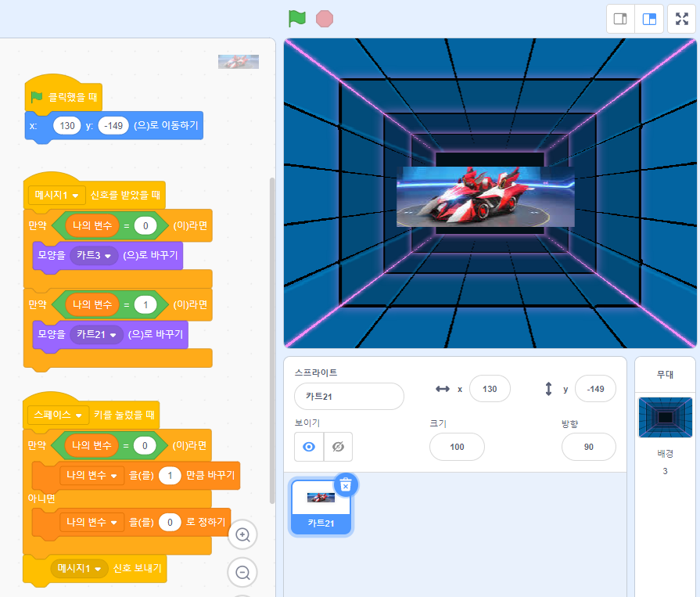Open the 카트3 costume dropdown
700x597 pixels.
coord(93,255)
